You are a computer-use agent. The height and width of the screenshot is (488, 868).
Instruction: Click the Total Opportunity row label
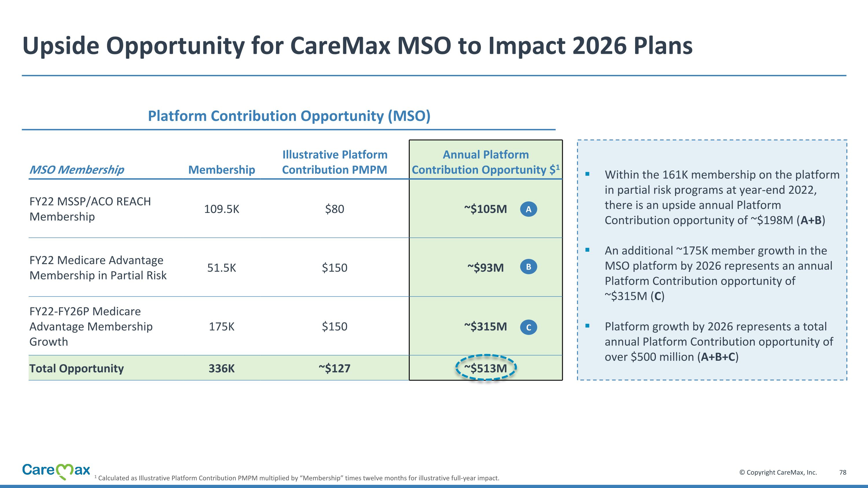point(76,369)
